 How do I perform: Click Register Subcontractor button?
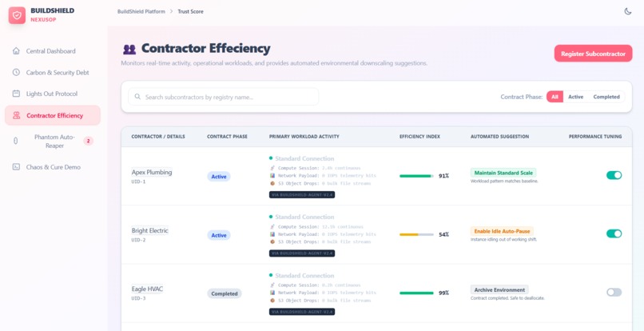click(x=593, y=54)
